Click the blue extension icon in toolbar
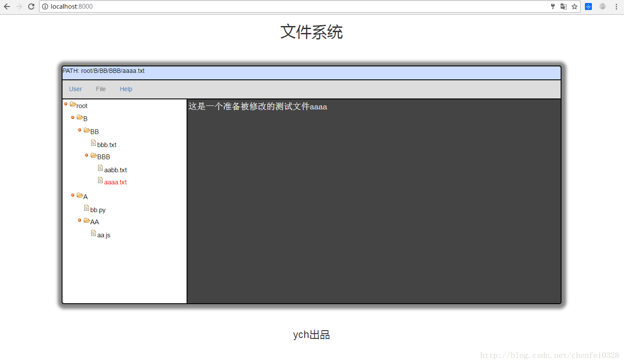The height and width of the screenshot is (364, 624). click(x=588, y=7)
